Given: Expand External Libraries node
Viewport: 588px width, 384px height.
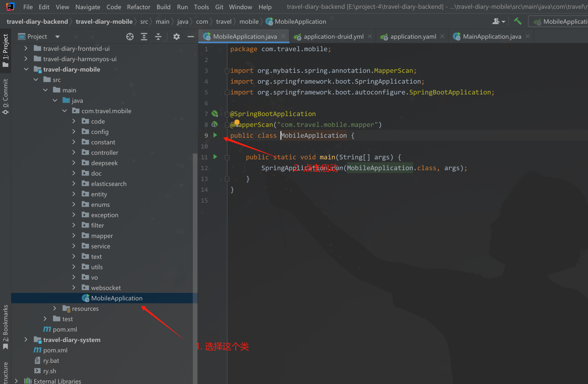Looking at the screenshot, I should point(16,381).
